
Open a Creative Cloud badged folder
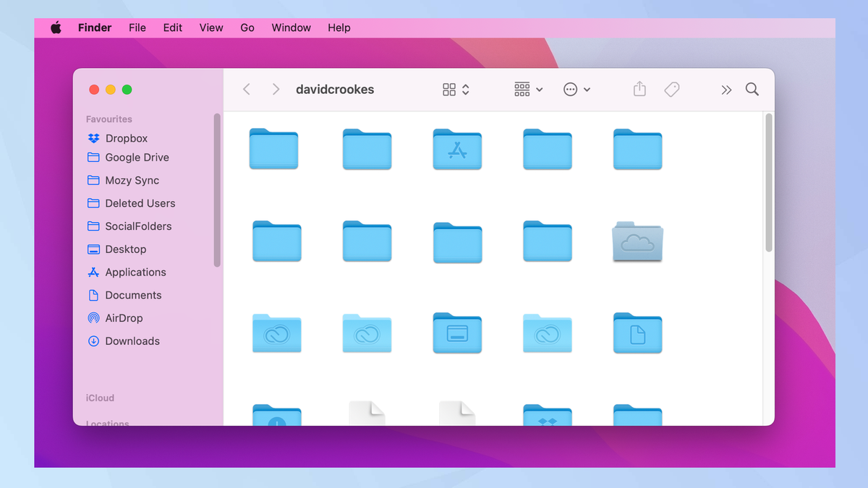276,334
